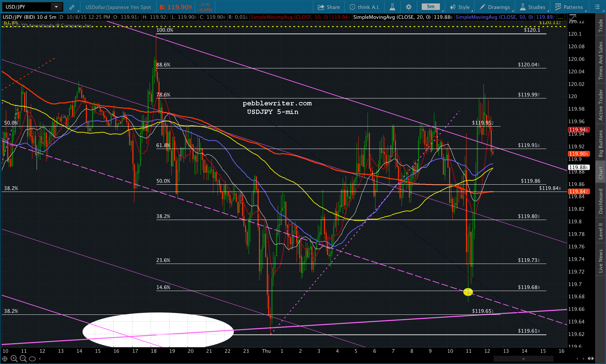Select the ellipse drawing icon at bottom
Viewport: 606px width, 364px height.
click(32, 359)
